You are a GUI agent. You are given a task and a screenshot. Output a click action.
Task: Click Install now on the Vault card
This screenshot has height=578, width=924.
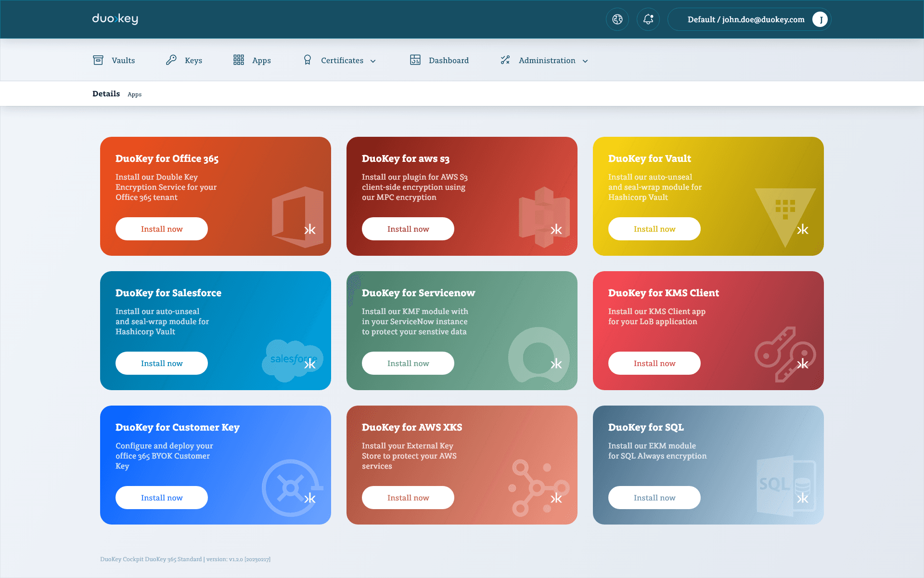pyautogui.click(x=654, y=229)
